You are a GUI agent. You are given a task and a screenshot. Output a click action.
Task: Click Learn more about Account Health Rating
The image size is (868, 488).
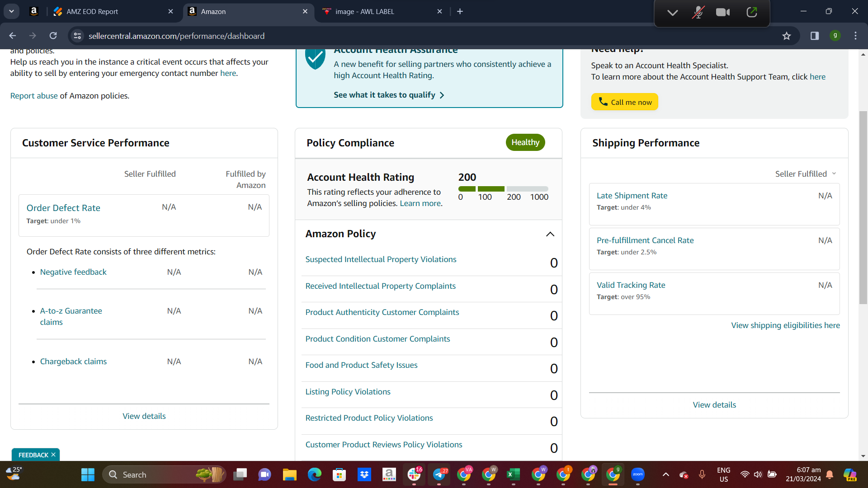click(420, 203)
